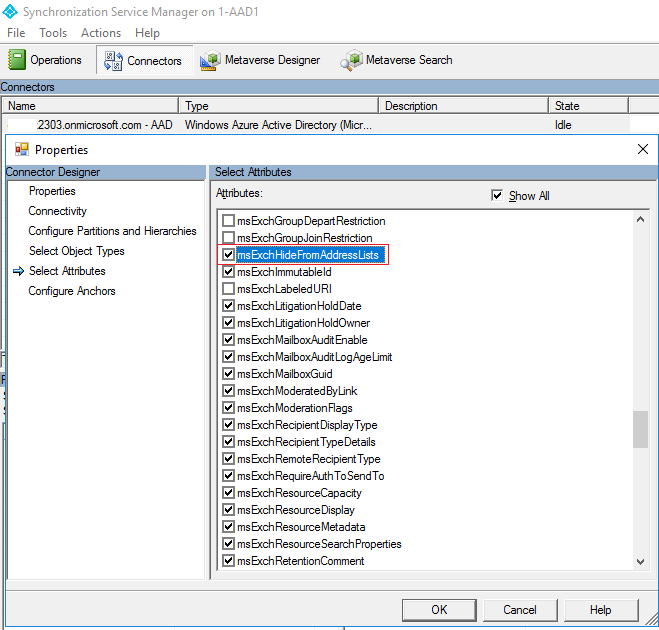Select the onmicrosoft.com - AAD connector row
The image size is (659, 630).
point(316,125)
